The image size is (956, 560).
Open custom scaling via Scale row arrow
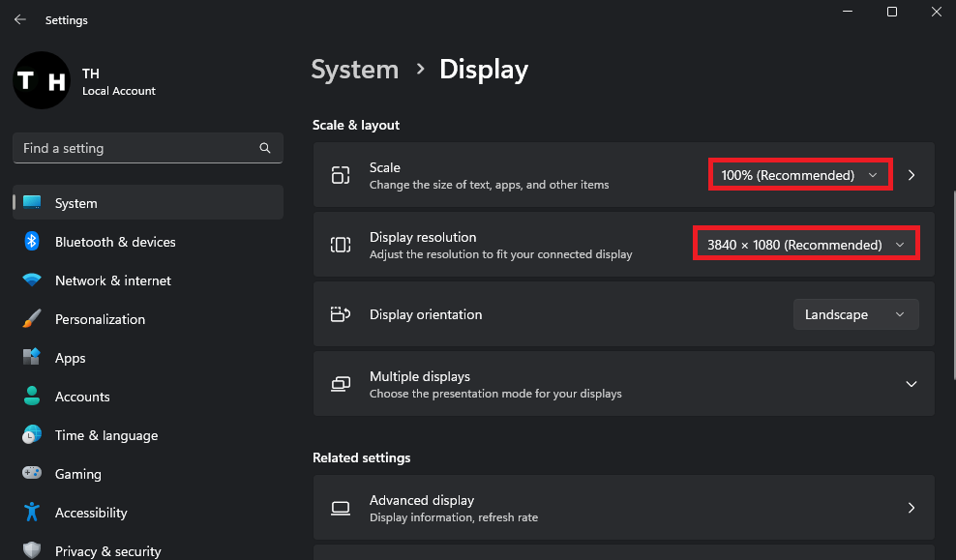[x=911, y=175]
